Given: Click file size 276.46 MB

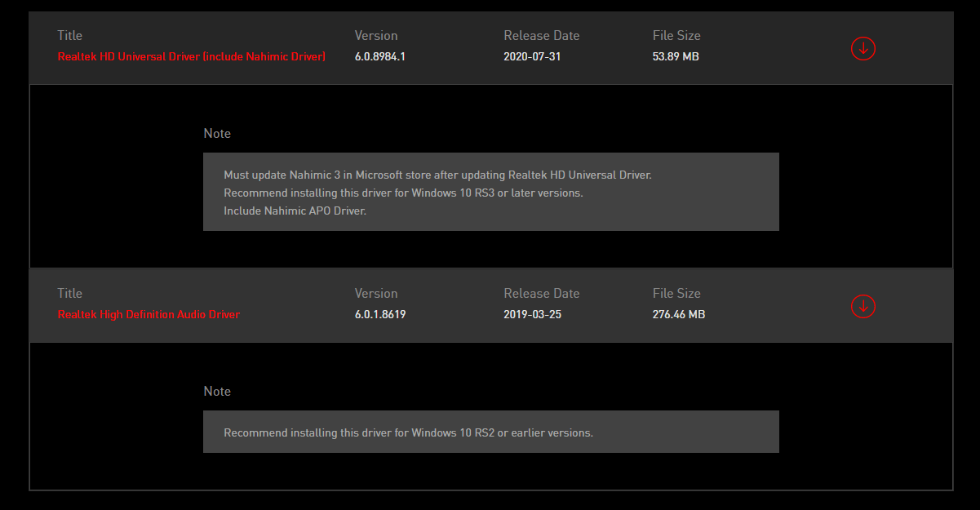Looking at the screenshot, I should [679, 314].
